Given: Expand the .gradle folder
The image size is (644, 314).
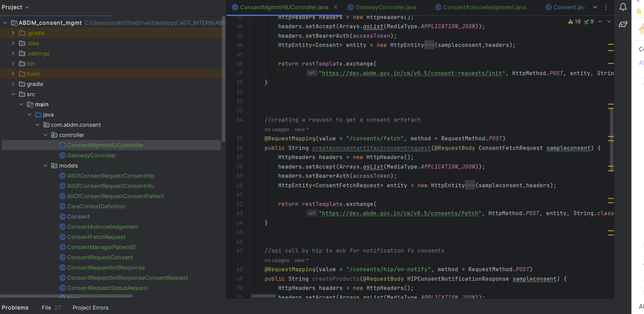Looking at the screenshot, I should click(13, 33).
